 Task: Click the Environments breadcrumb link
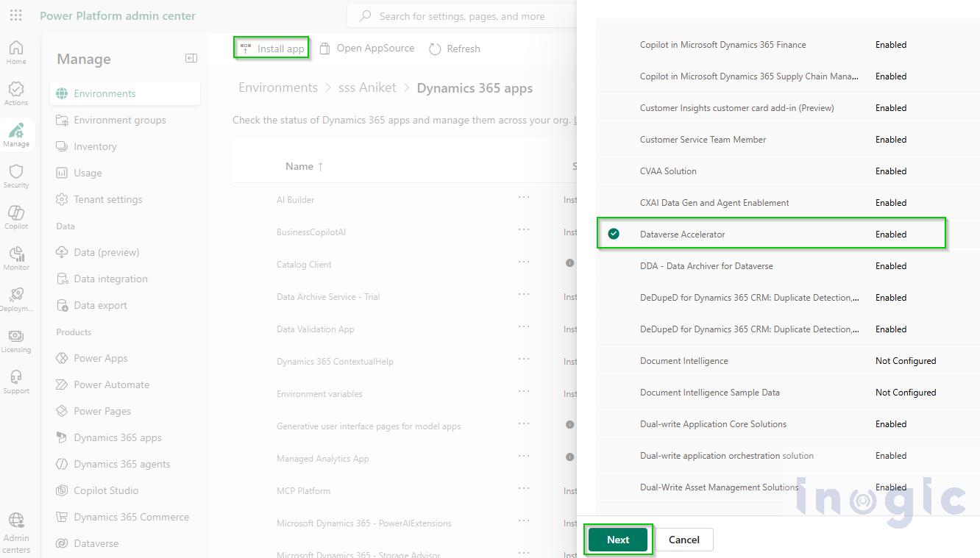(x=278, y=87)
